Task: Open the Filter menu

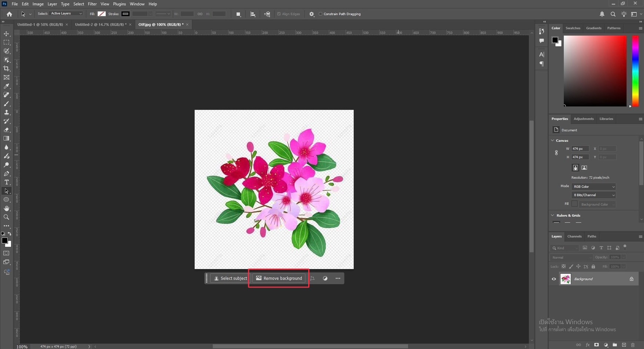Action: pos(92,4)
